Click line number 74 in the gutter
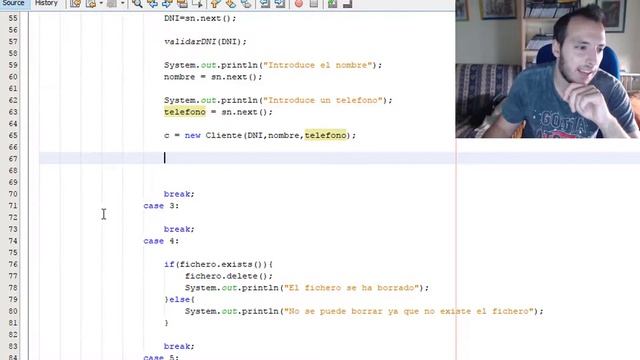The image size is (640, 360). click(13, 241)
